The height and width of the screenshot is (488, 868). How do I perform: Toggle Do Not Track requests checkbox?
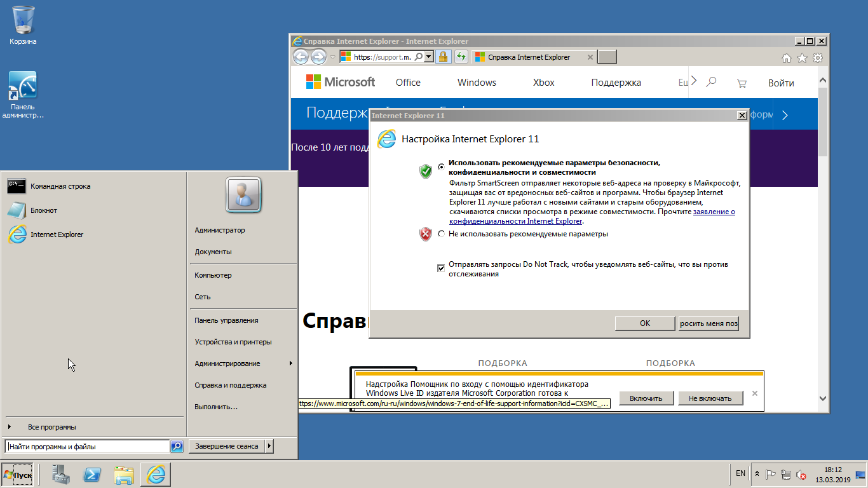(x=441, y=268)
